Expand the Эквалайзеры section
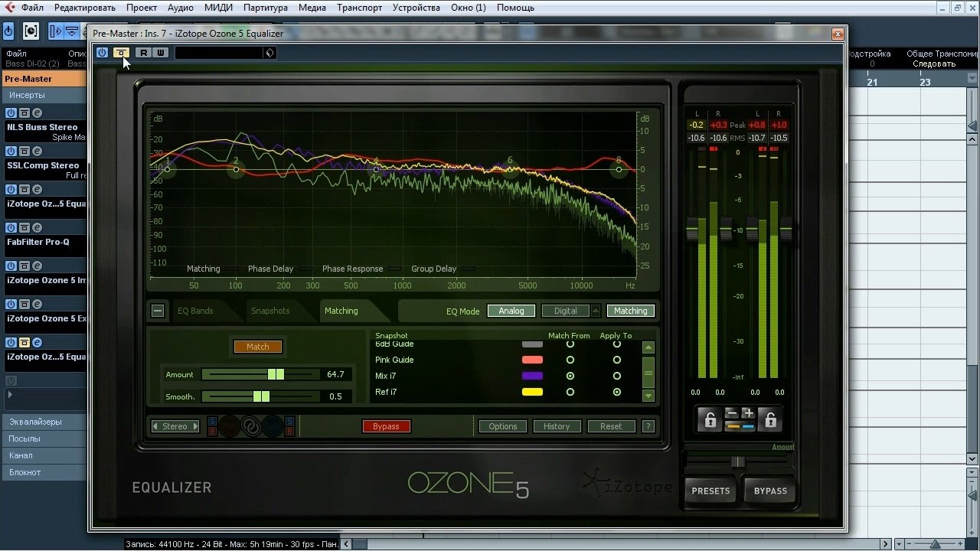 44,422
